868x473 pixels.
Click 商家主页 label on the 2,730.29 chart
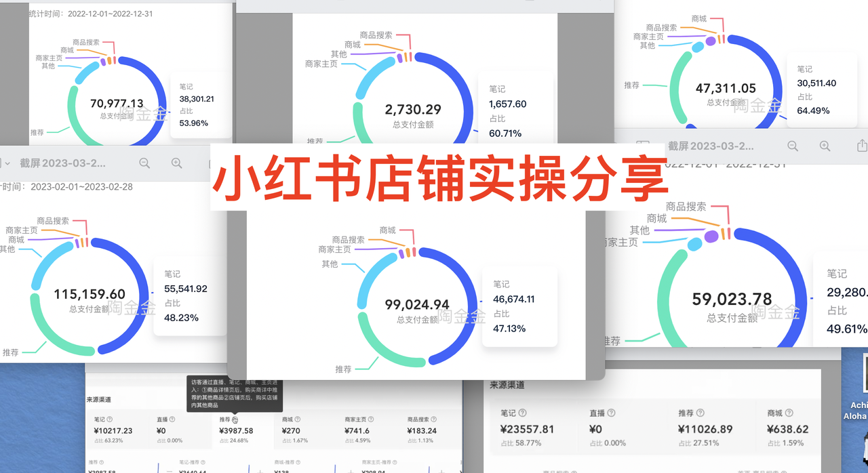[321, 64]
